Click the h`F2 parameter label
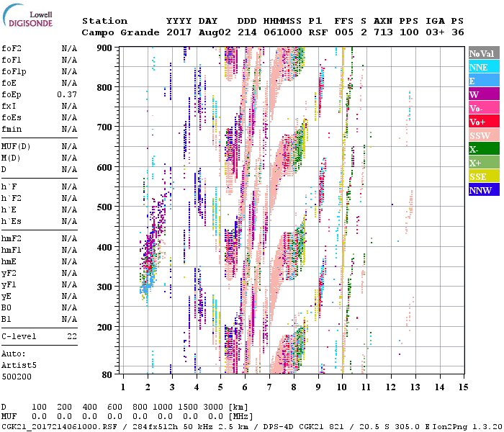504x432 pixels. tap(12, 198)
